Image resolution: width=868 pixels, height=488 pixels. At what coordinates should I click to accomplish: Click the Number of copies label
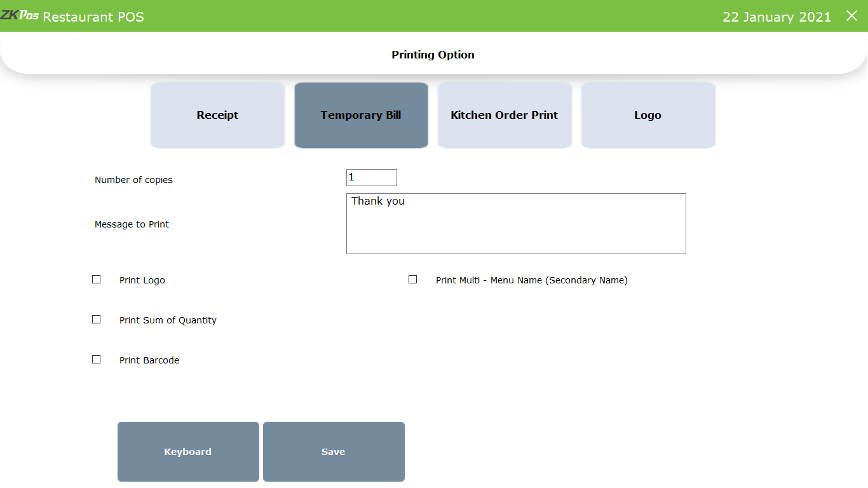(x=133, y=180)
